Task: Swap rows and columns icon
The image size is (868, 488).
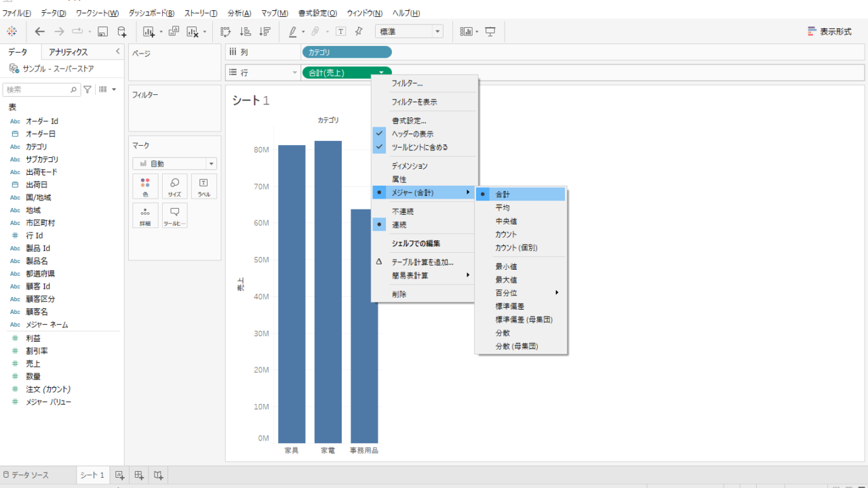Action: [x=226, y=31]
